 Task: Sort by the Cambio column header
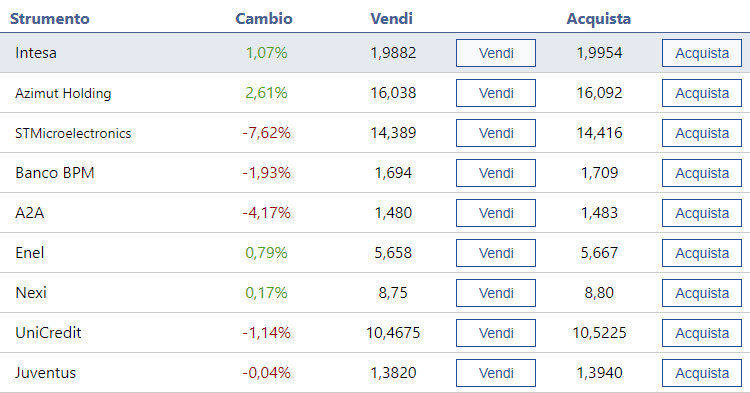pyautogui.click(x=264, y=19)
